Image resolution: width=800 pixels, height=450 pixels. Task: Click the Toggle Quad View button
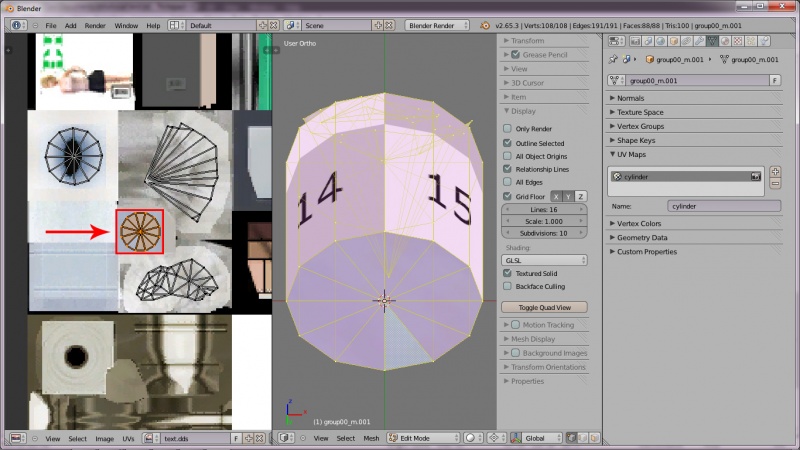pyautogui.click(x=545, y=307)
